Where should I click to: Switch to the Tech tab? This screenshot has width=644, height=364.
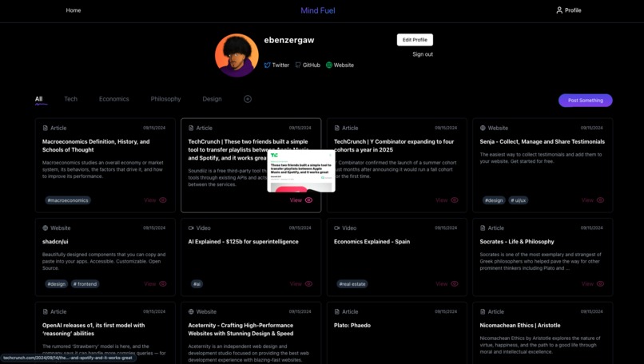70,99
